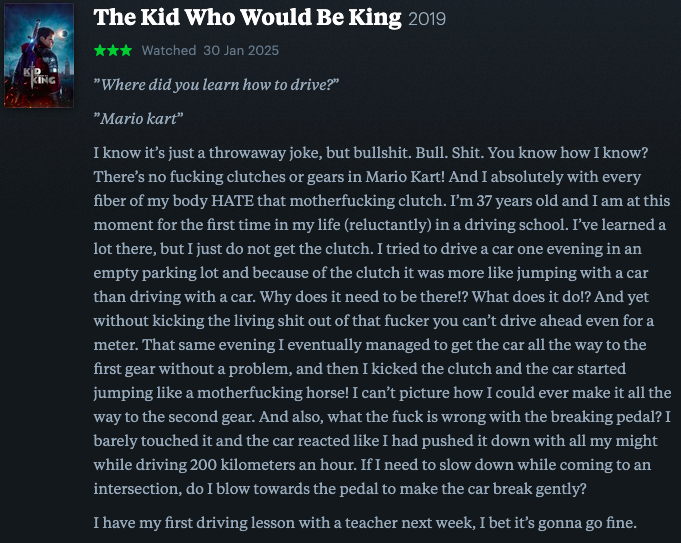Click the second green rating star
Screen dimensions: 681x543
113,50
